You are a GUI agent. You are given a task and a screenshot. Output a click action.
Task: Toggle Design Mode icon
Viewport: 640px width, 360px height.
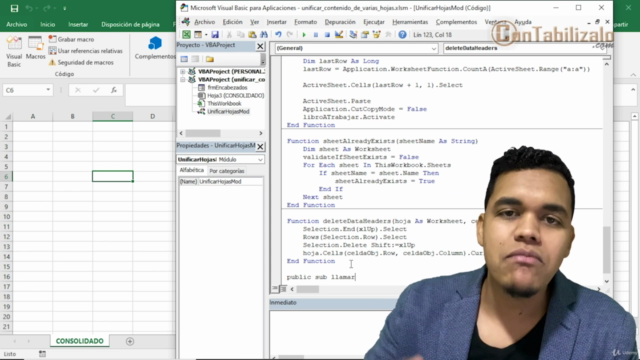[339, 35]
